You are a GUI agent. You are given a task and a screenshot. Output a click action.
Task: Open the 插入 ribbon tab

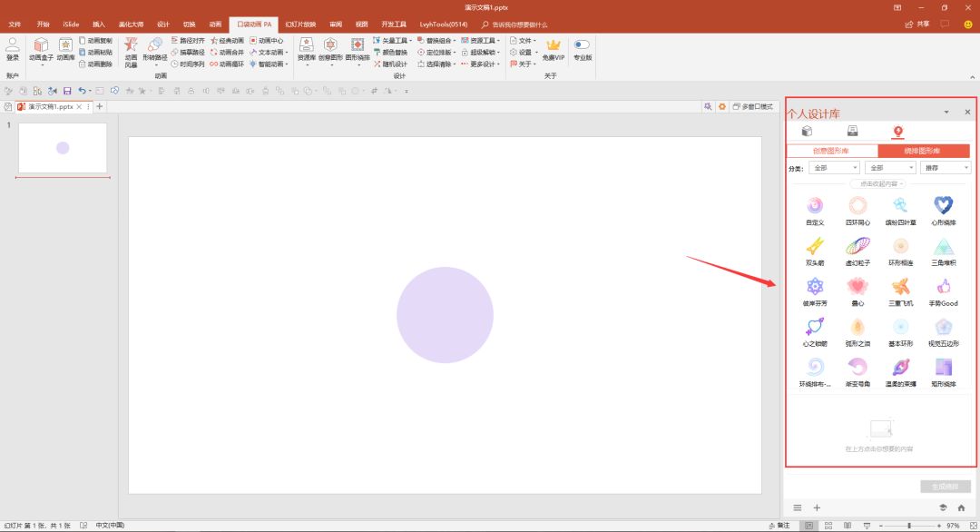point(99,25)
